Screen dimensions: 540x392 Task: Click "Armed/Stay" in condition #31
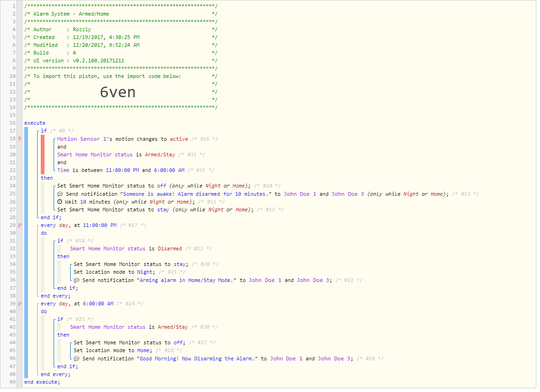[x=160, y=155]
